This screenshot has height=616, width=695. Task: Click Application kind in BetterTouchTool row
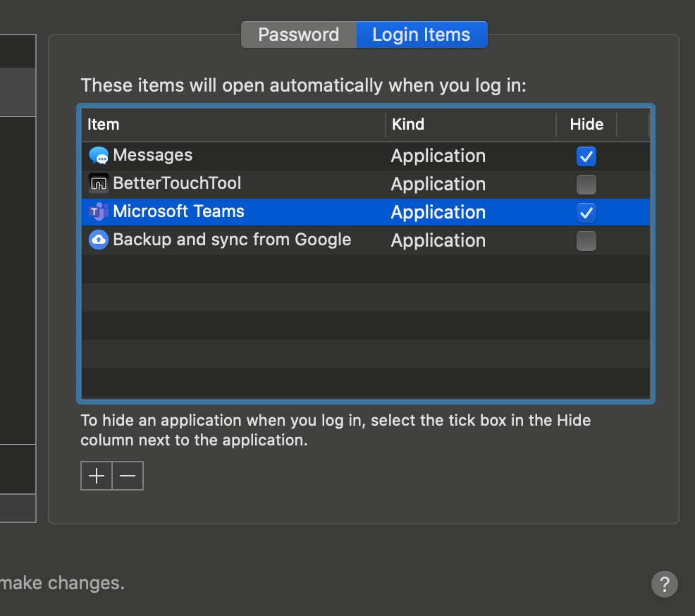(438, 185)
